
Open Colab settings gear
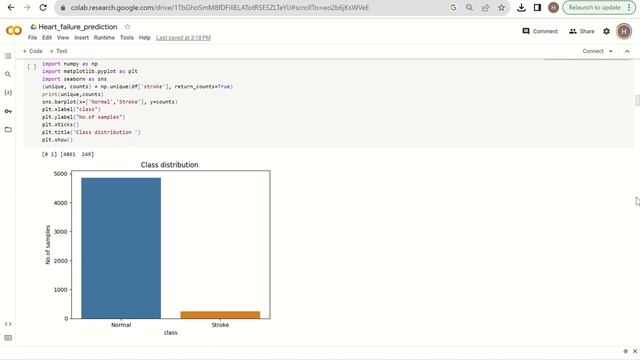pyautogui.click(x=607, y=31)
